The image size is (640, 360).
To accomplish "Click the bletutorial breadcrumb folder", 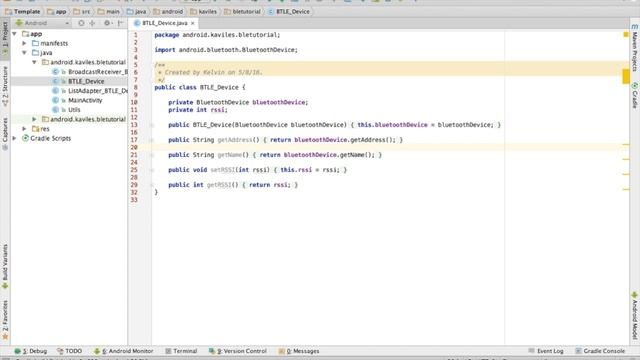I will 242,11.
